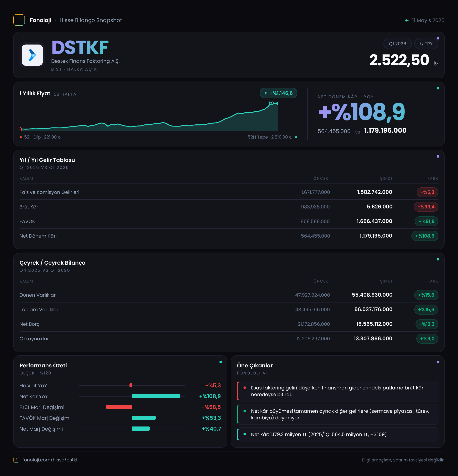Viewport: 458px width, 476px height.
Task: Select the red starting marker on the price chart
Action: point(21,129)
